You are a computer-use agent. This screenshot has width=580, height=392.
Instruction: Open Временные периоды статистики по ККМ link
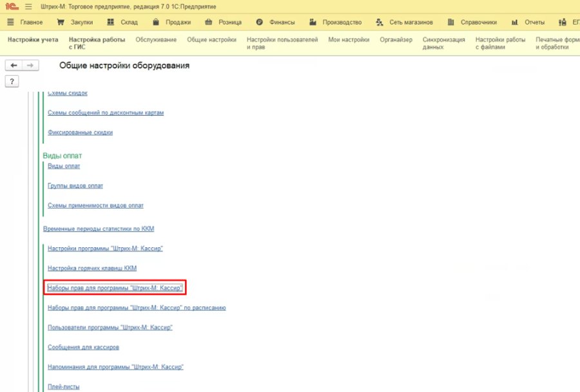[x=99, y=229]
